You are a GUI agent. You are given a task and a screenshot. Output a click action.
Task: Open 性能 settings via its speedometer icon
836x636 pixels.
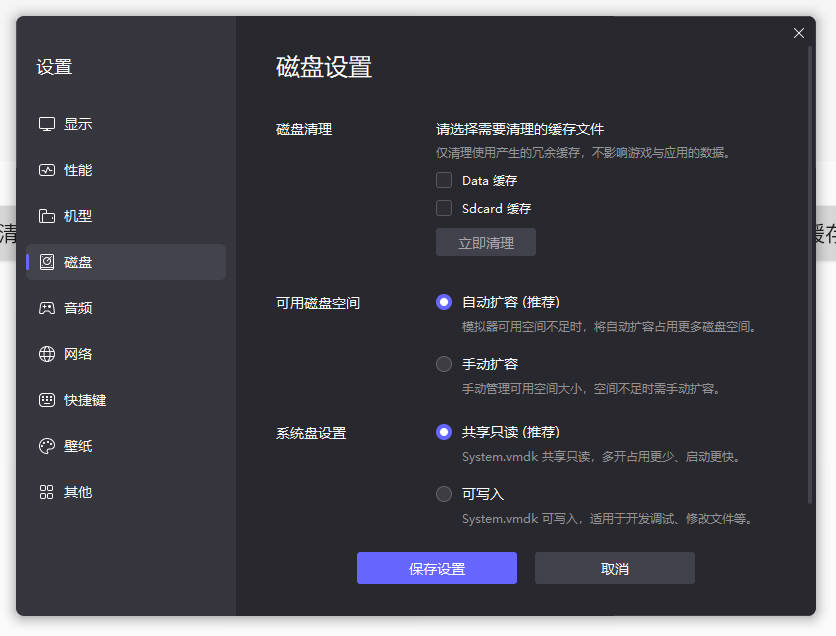pos(46,169)
